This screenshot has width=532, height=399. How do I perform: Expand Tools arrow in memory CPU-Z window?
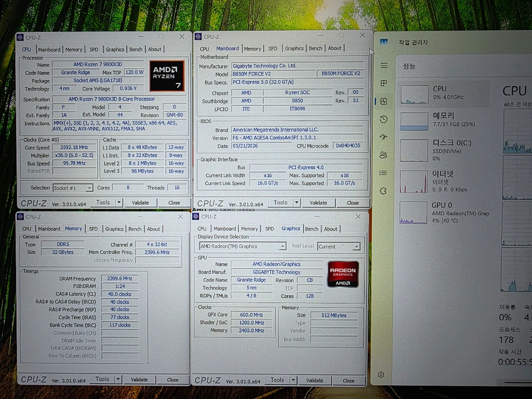coord(118,379)
